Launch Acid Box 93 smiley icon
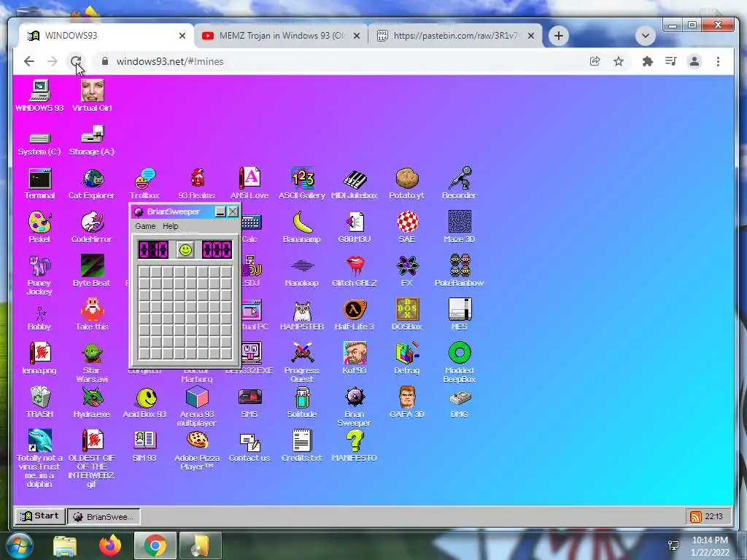747x560 pixels. [144, 402]
